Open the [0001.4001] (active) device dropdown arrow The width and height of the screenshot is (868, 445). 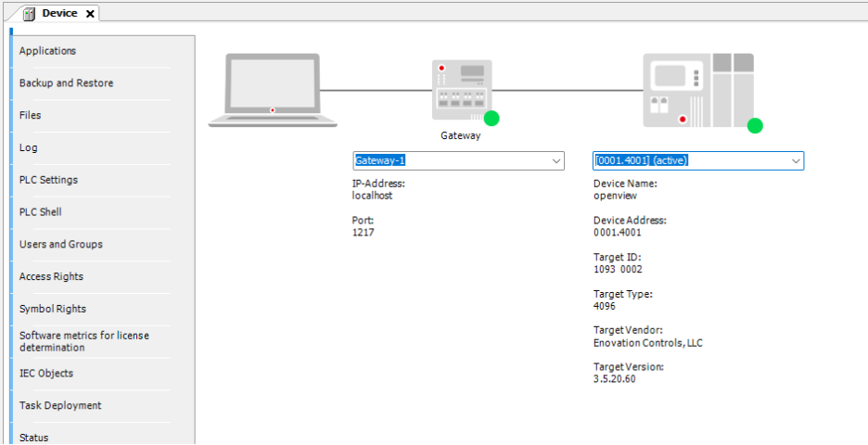coord(796,161)
